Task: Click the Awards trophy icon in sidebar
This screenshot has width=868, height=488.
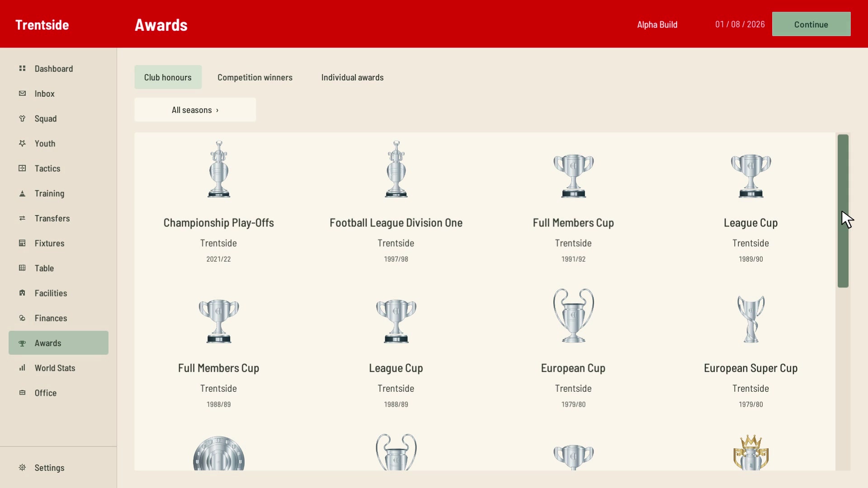Action: (x=22, y=343)
